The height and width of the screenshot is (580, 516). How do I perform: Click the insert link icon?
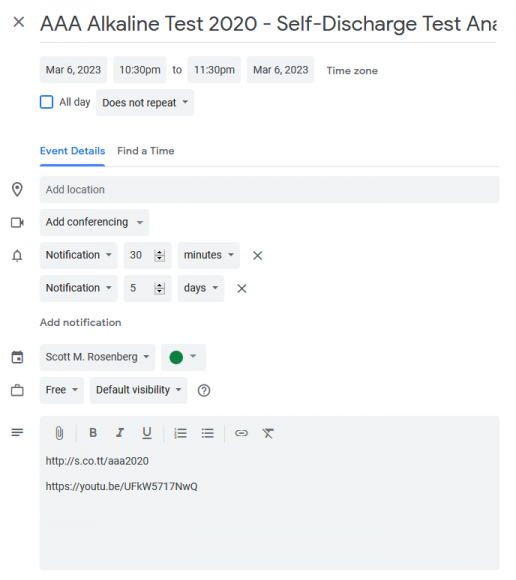pyautogui.click(x=241, y=433)
